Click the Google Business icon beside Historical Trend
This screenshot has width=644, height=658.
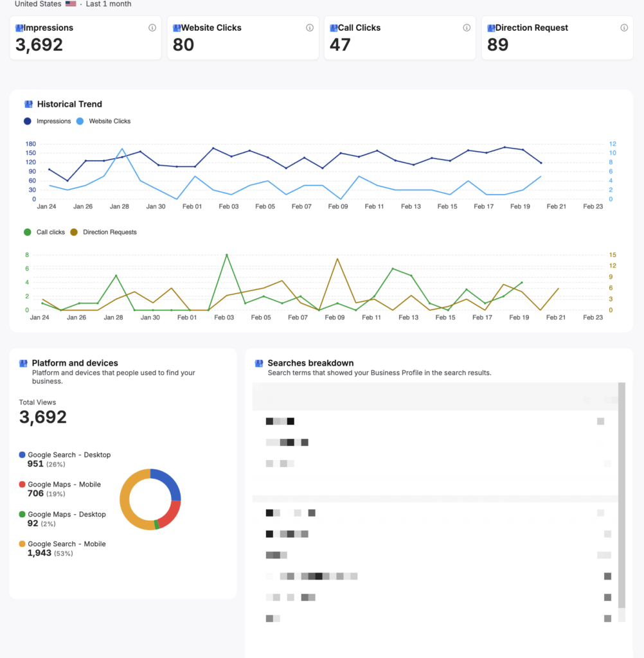(x=28, y=104)
